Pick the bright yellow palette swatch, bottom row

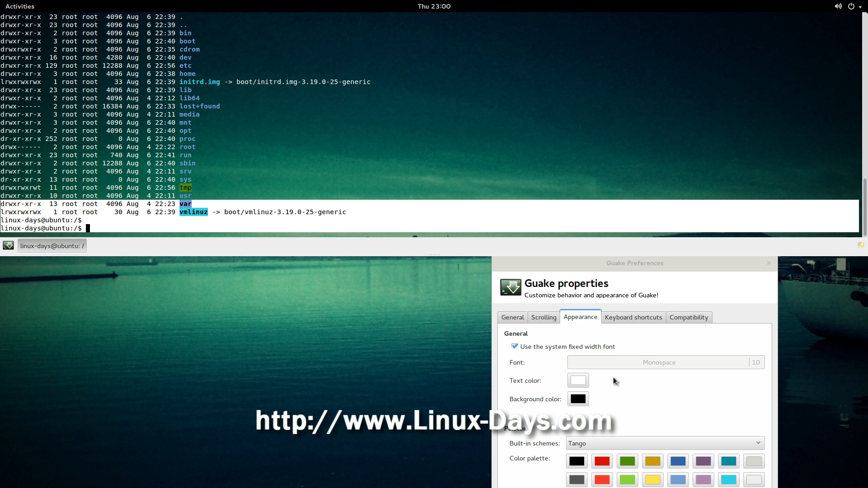652,480
